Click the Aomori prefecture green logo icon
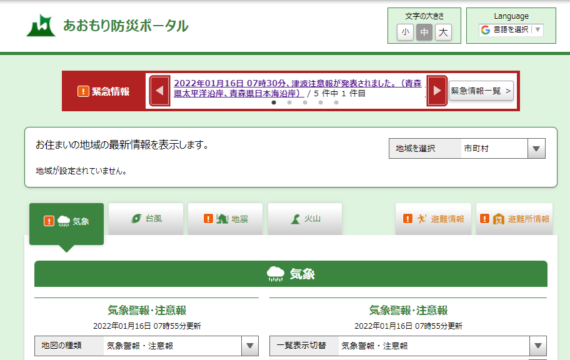The image size is (570, 360). 41,26
